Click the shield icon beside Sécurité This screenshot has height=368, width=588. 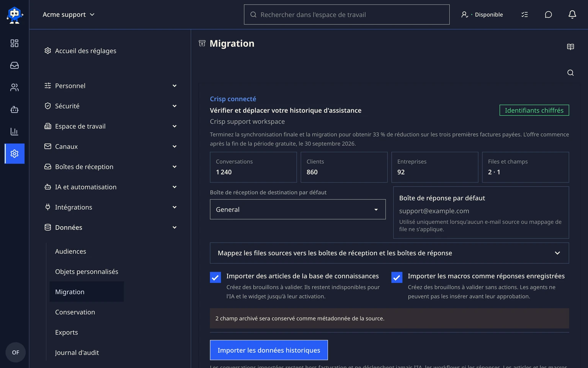click(48, 106)
